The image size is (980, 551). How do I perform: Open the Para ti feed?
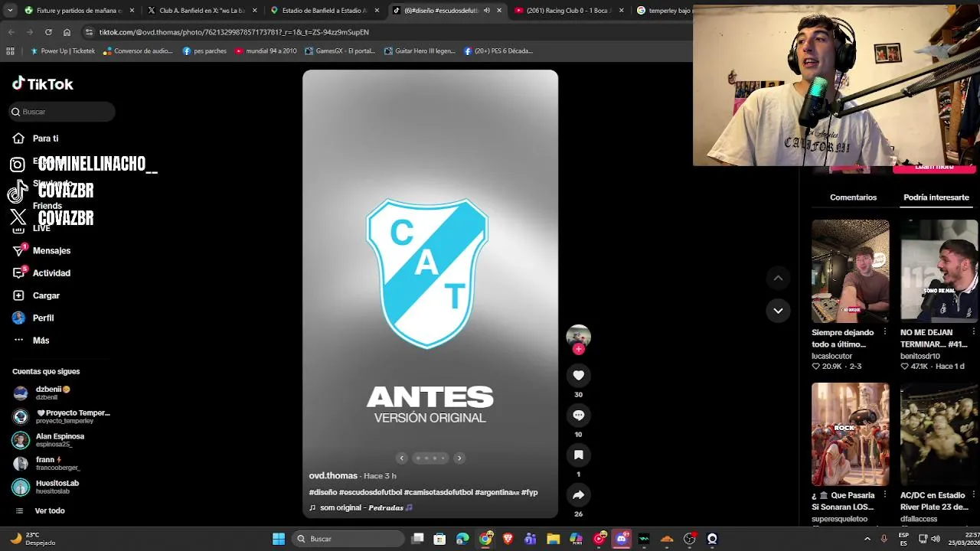tap(37, 139)
